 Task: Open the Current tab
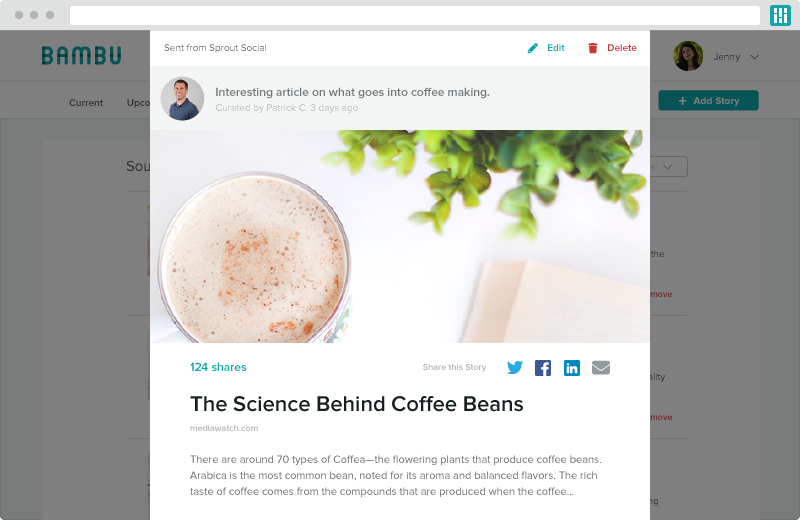86,103
